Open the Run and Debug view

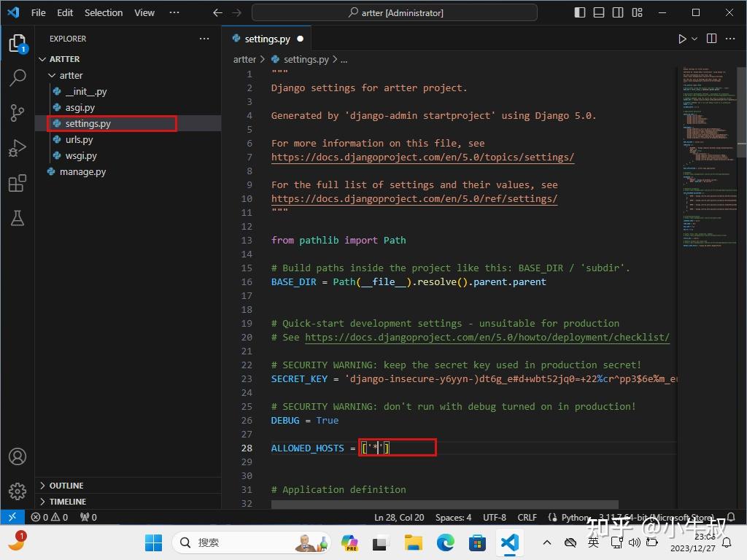pyautogui.click(x=18, y=147)
